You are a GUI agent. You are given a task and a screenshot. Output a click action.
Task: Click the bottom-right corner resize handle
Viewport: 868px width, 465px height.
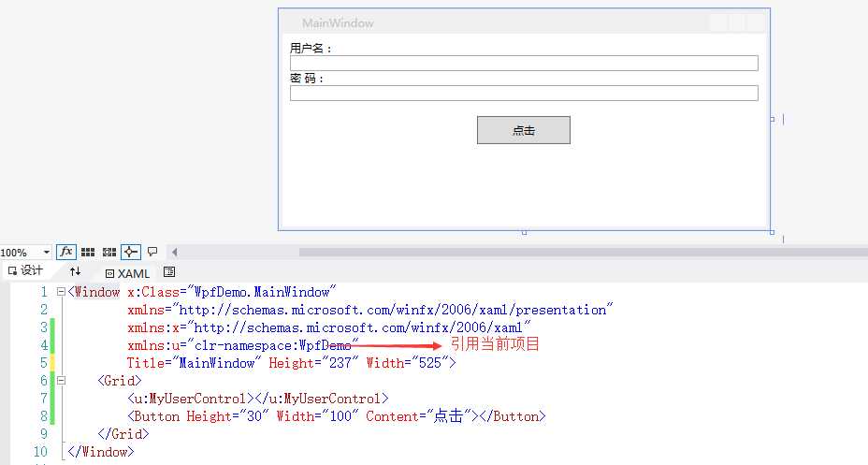[x=773, y=232]
